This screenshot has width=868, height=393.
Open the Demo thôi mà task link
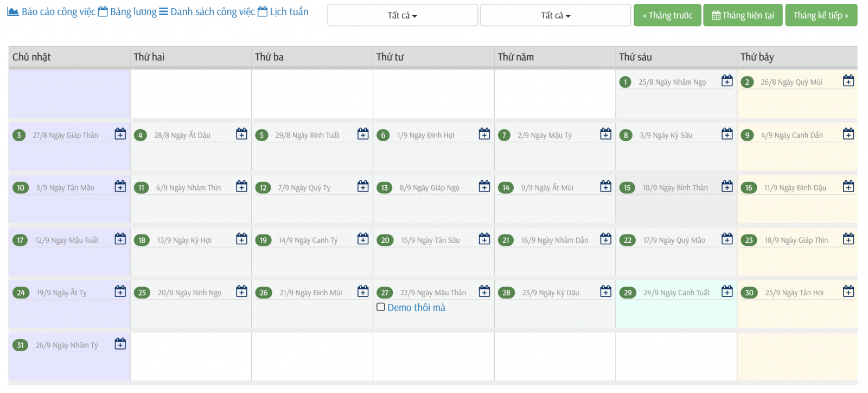[416, 308]
